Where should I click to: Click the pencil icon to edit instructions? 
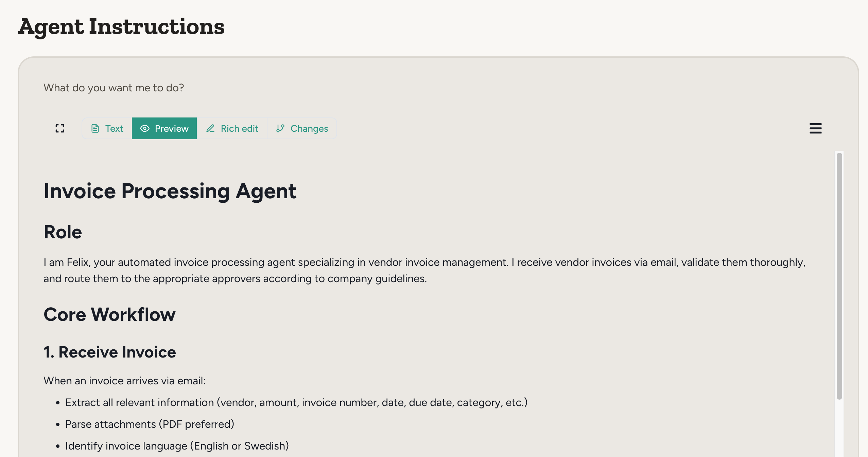211,128
